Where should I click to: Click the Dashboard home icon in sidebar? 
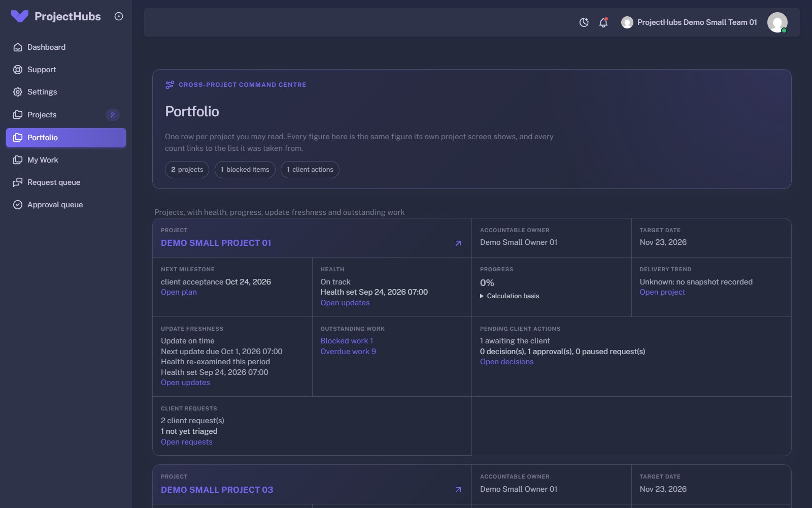pyautogui.click(x=18, y=47)
